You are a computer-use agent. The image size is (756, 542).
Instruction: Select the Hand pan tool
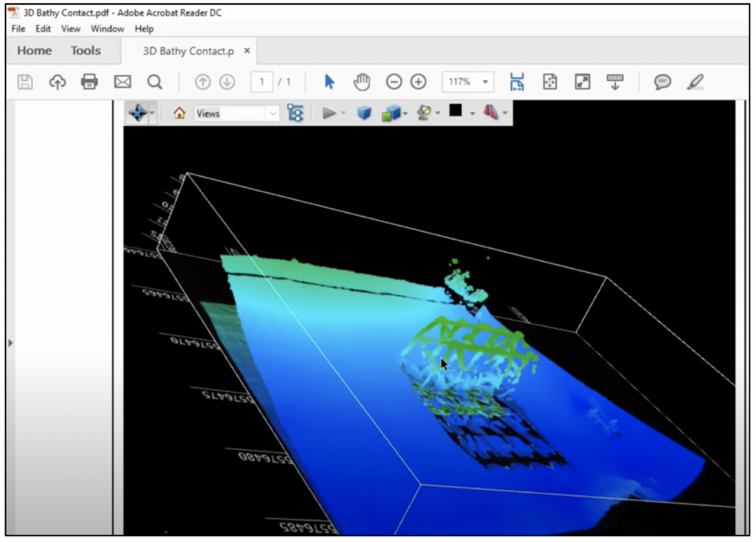[x=362, y=82]
